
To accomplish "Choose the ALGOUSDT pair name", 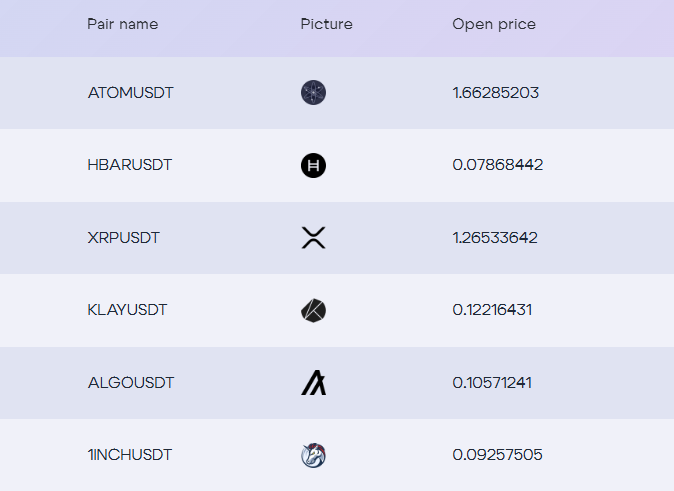I will coord(131,383).
